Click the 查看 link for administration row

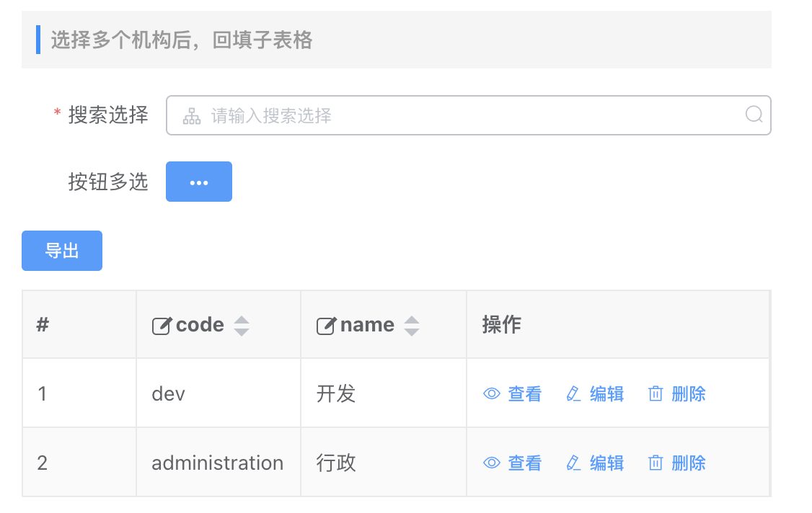[524, 463]
